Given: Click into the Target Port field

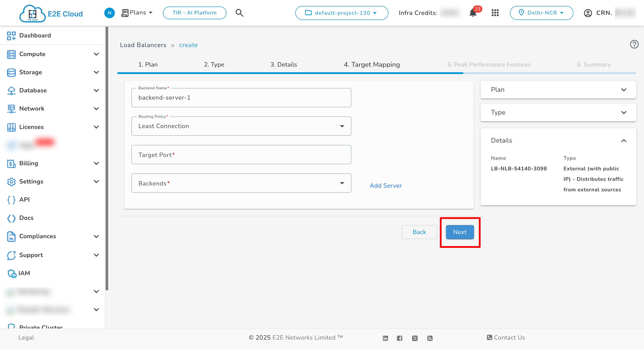Looking at the screenshot, I should [x=241, y=155].
